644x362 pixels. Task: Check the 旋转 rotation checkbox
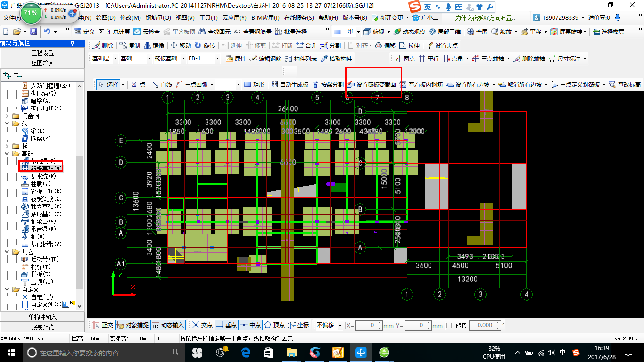coord(449,326)
